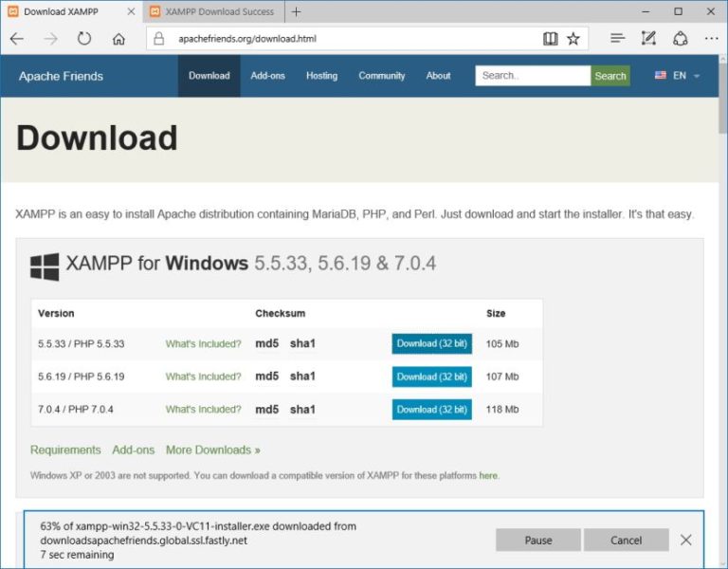Screen dimensions: 728x569
Task: Click the browser forward arrow
Action: tap(50, 39)
